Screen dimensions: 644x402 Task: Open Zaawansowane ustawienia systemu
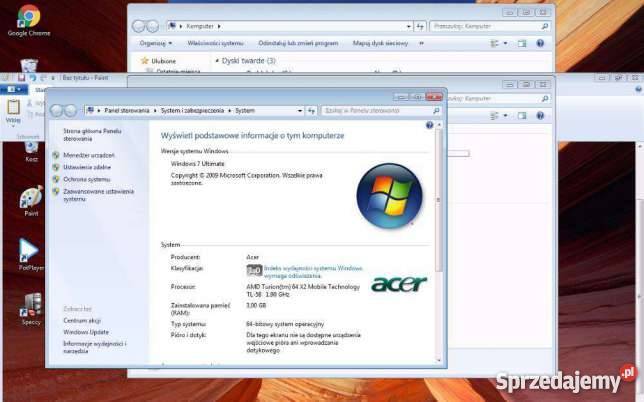coord(98,194)
